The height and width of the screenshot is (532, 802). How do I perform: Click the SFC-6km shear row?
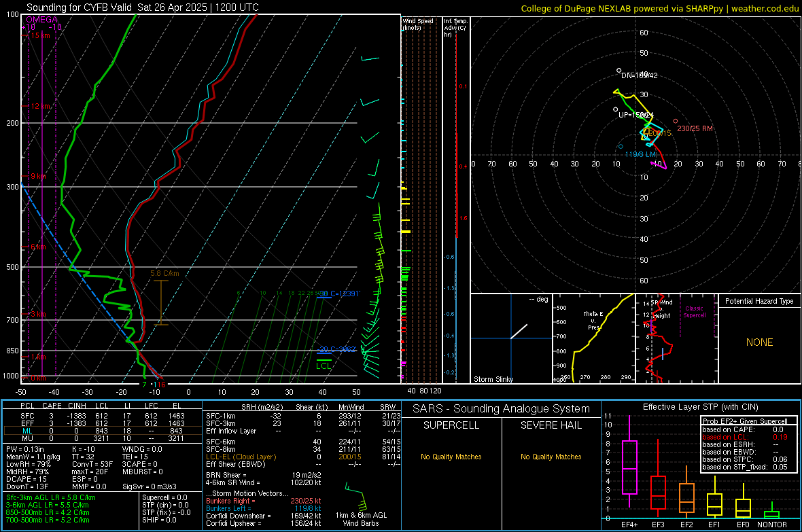[303, 442]
